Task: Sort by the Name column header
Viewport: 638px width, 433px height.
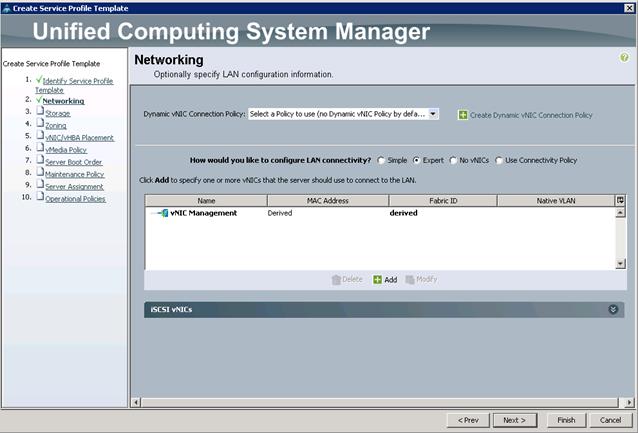Action: coord(206,201)
